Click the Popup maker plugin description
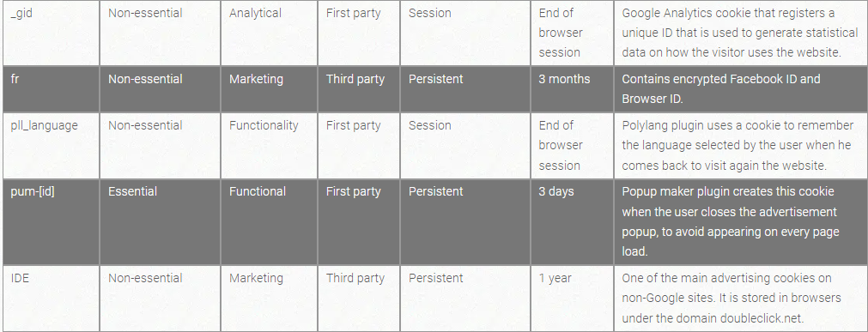The image size is (868, 332). click(x=730, y=221)
